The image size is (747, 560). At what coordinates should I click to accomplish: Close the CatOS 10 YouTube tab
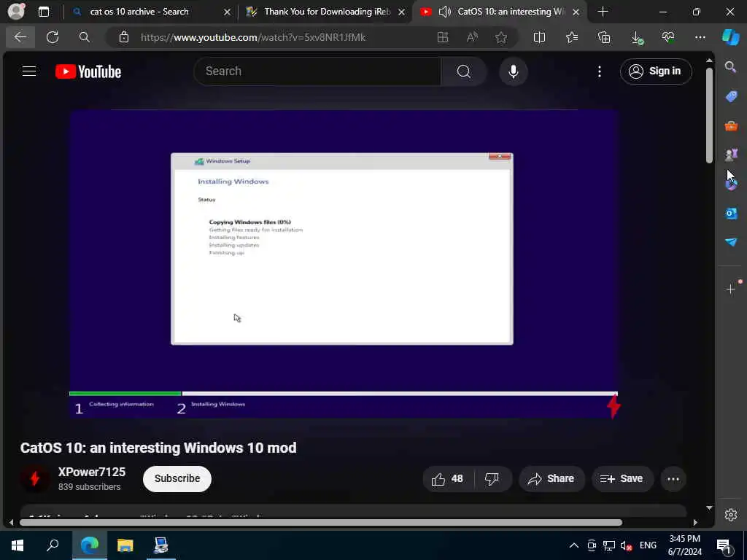(576, 12)
